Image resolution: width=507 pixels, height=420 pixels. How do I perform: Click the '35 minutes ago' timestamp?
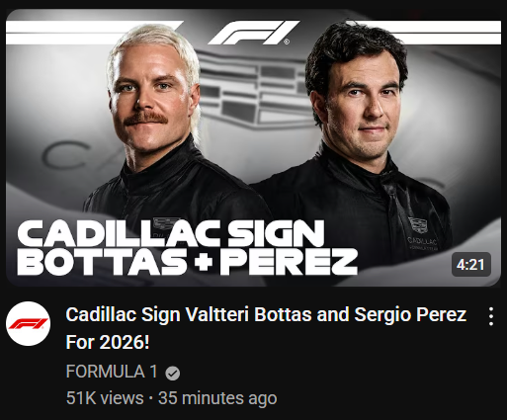(x=217, y=398)
